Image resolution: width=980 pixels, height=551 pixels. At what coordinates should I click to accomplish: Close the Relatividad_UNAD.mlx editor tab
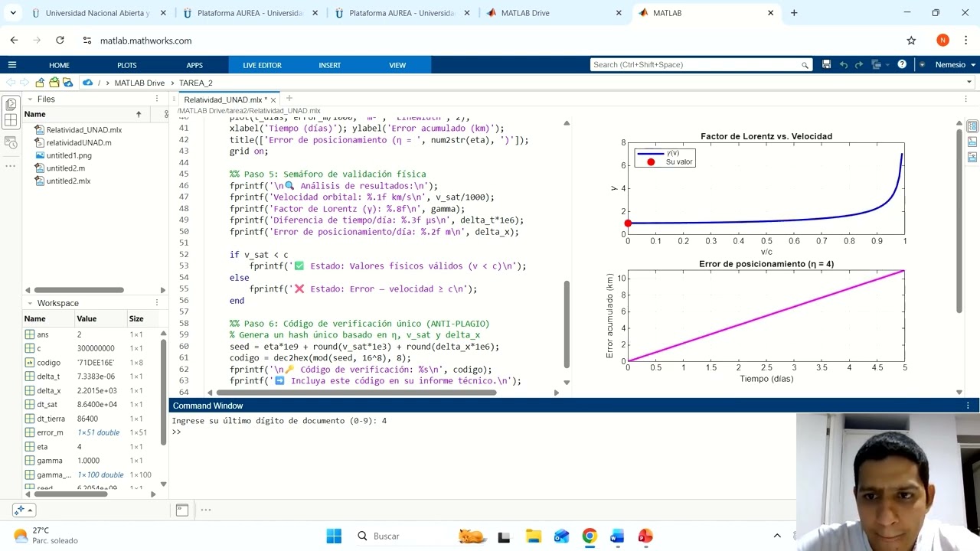273,100
